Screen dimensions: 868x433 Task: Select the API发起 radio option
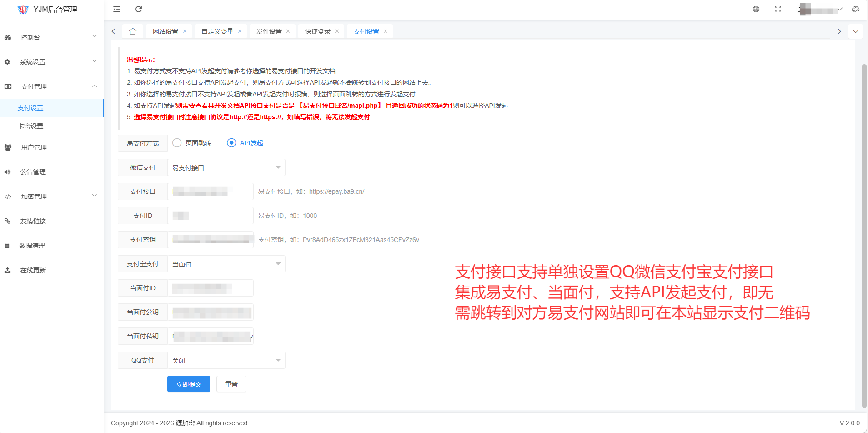231,143
